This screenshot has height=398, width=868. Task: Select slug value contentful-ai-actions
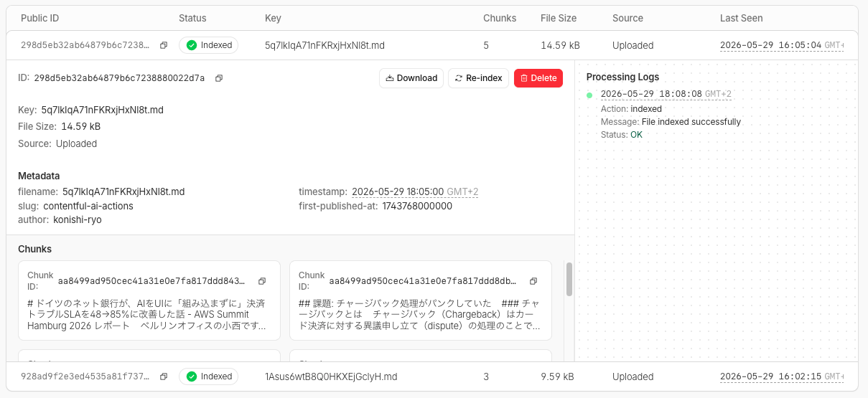88,206
